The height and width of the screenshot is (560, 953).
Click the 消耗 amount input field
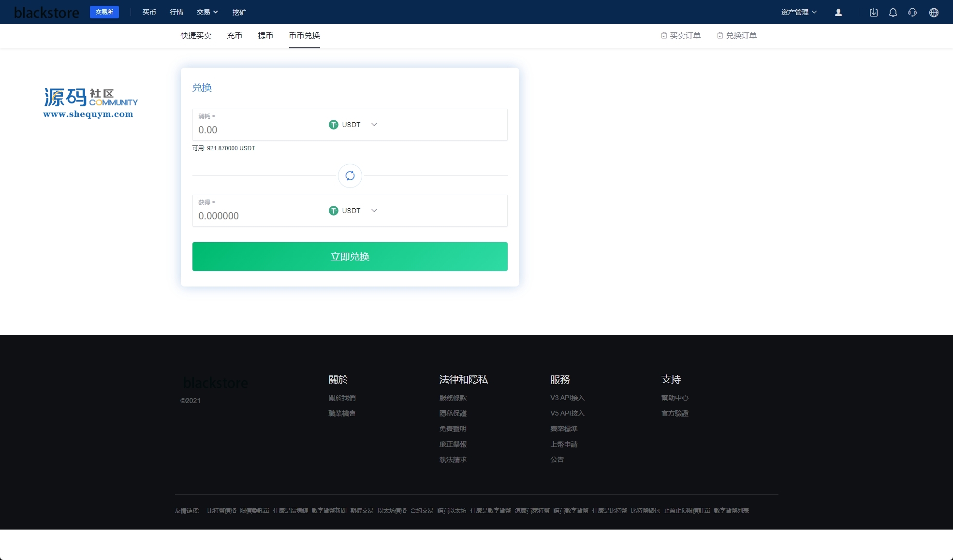coord(256,130)
